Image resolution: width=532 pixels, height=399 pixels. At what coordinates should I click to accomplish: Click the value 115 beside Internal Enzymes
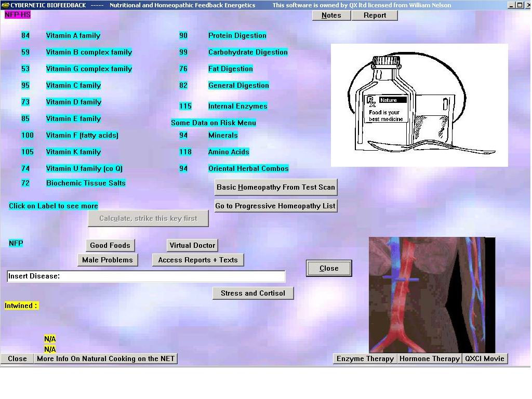[x=185, y=106]
